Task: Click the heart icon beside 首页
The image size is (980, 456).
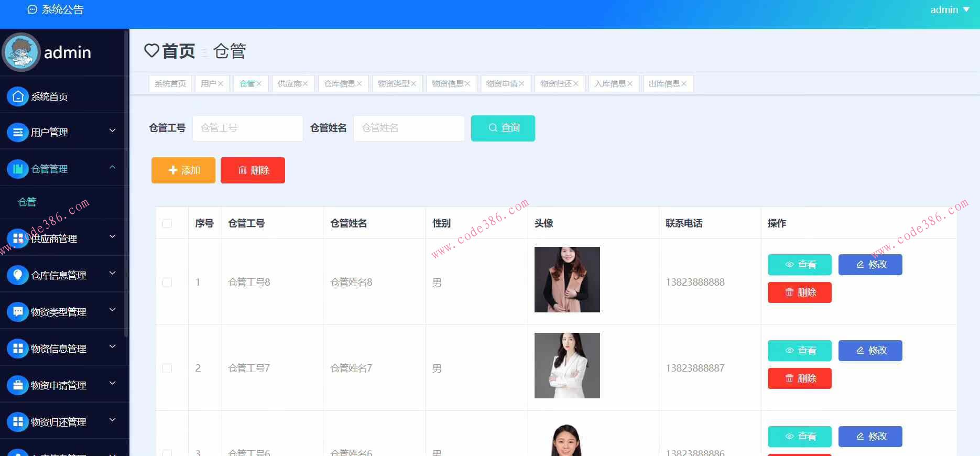Action: [151, 51]
